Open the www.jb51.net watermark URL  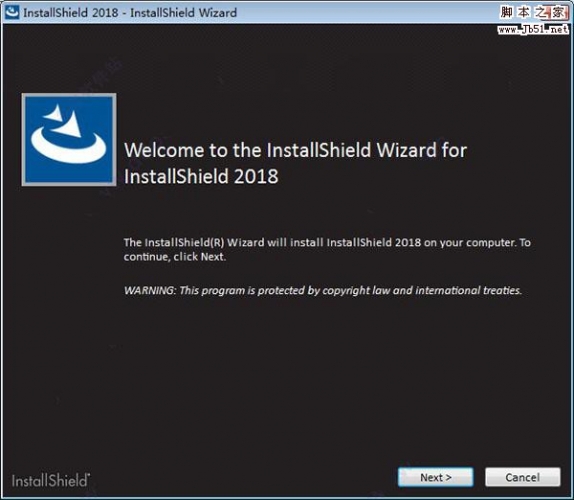click(533, 29)
